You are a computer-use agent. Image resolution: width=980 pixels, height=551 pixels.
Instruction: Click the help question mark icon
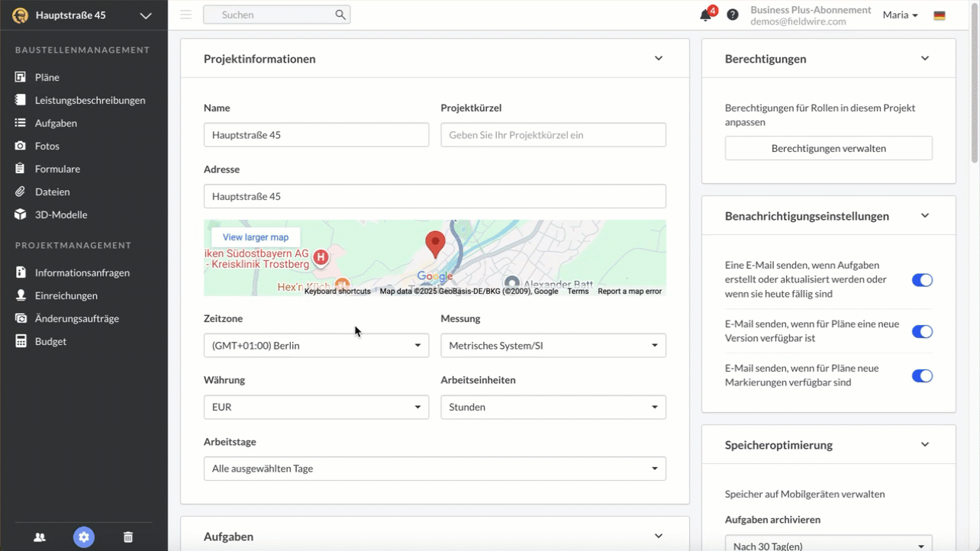pos(733,14)
